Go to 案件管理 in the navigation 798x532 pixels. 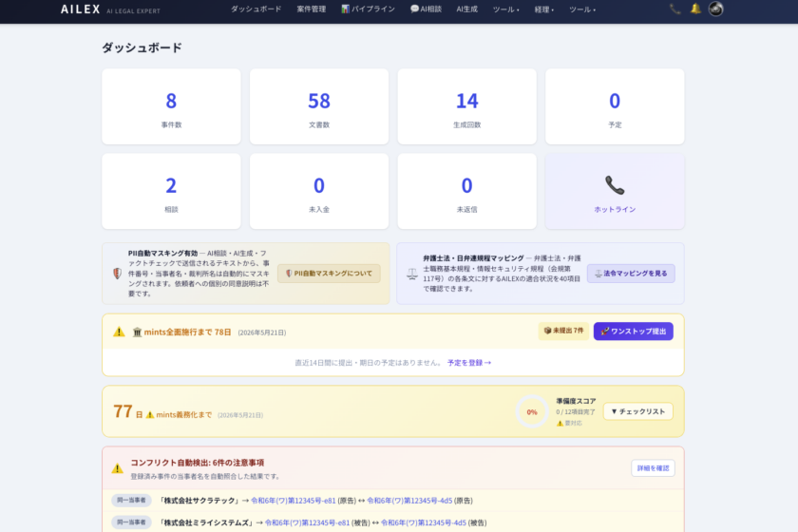coord(311,9)
